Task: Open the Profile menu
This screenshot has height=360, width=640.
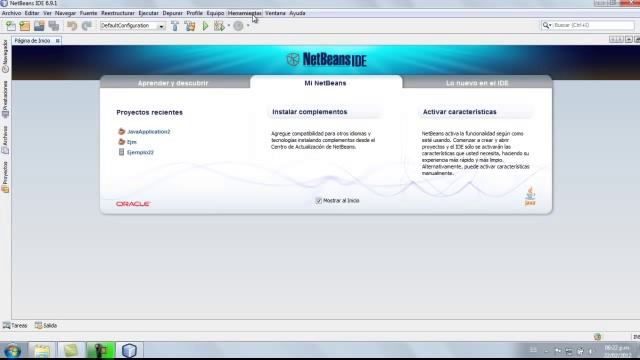Action: [x=195, y=13]
